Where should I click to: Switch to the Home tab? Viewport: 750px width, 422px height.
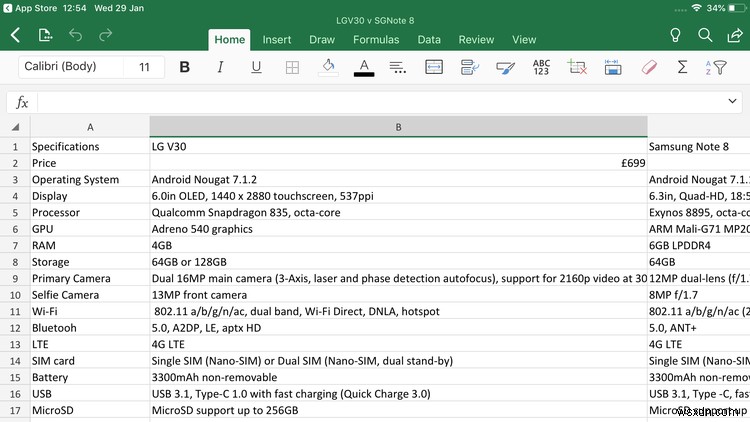pyautogui.click(x=230, y=40)
